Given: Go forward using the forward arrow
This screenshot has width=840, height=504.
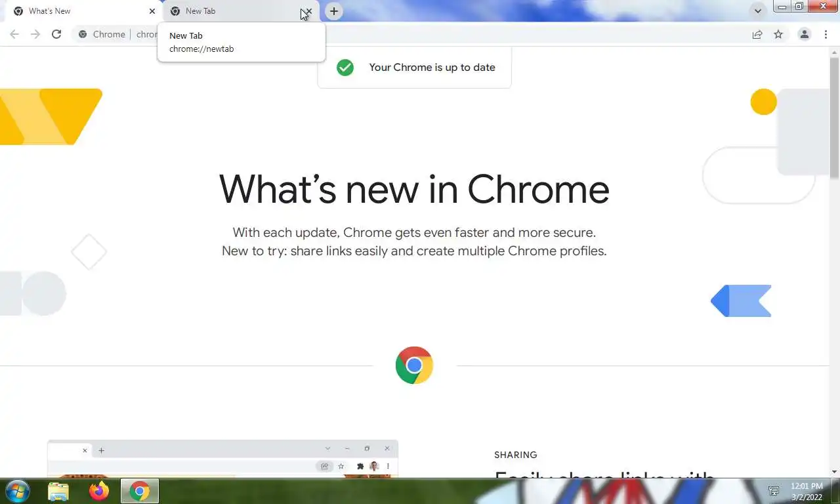Looking at the screenshot, I should (35, 34).
